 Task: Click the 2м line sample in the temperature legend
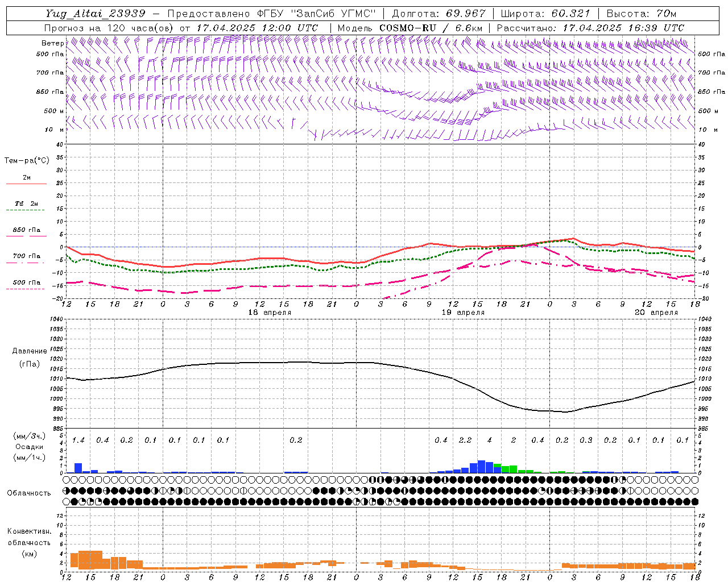pyautogui.click(x=26, y=184)
